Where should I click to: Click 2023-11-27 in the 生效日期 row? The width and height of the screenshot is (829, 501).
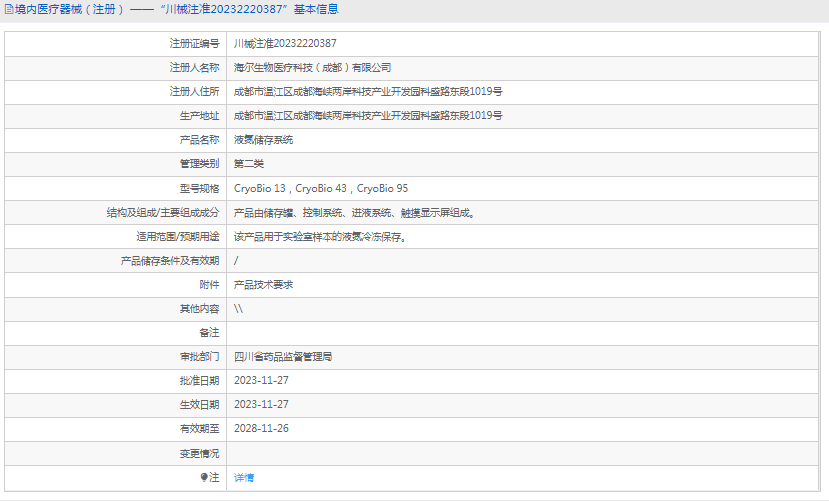pyautogui.click(x=261, y=404)
